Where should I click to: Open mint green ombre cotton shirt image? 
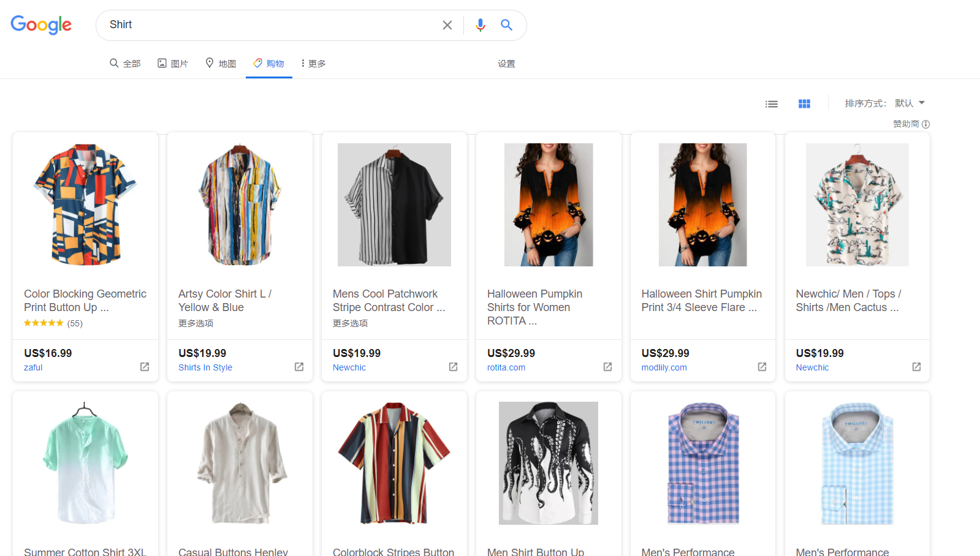tap(85, 464)
